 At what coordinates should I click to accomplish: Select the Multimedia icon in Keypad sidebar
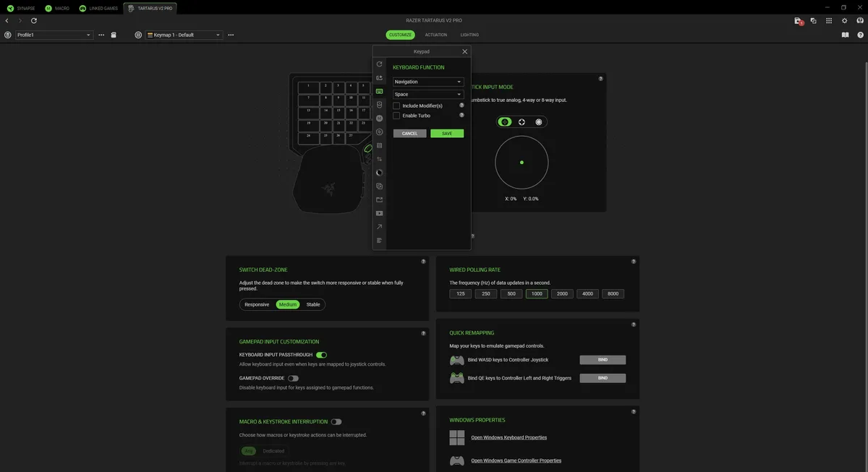pyautogui.click(x=380, y=213)
